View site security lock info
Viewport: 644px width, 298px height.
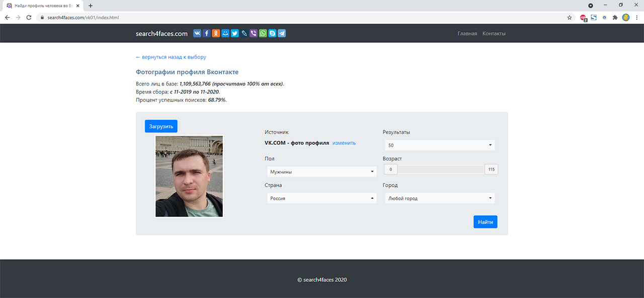pos(42,17)
